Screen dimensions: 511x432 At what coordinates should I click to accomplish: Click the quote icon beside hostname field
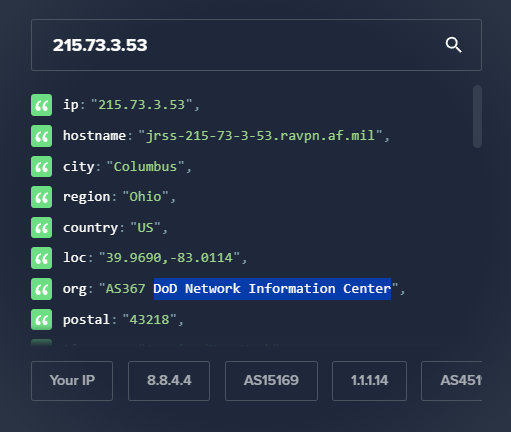[41, 136]
